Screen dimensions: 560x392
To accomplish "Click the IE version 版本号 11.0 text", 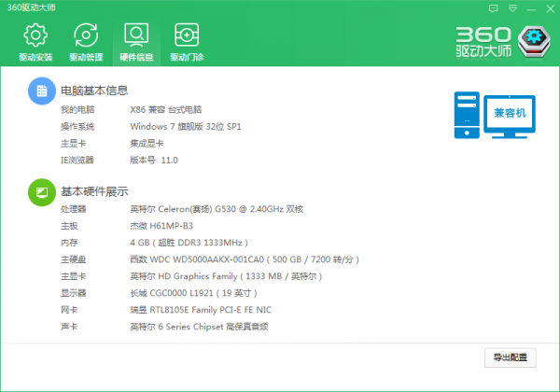I will (x=154, y=160).
